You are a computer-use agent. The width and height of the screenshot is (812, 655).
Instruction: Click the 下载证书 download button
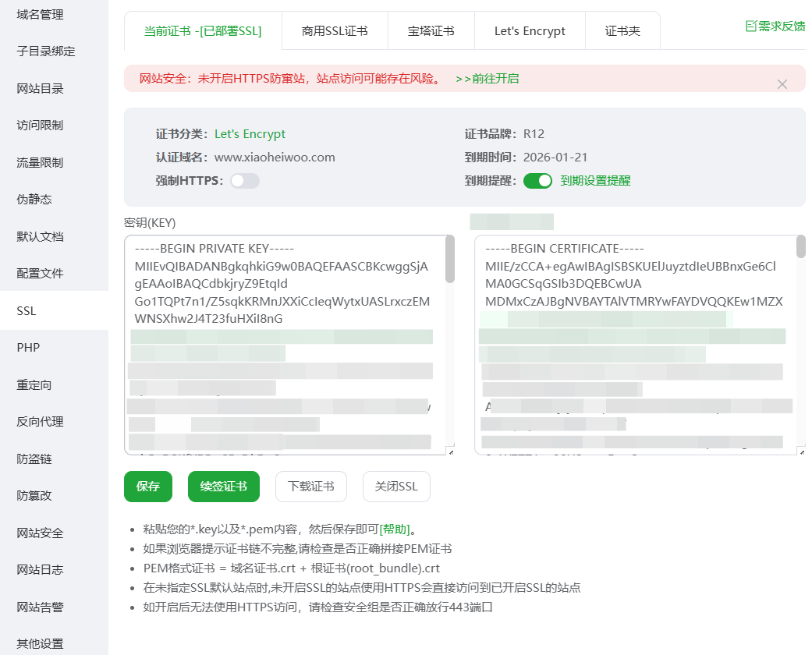pos(310,486)
